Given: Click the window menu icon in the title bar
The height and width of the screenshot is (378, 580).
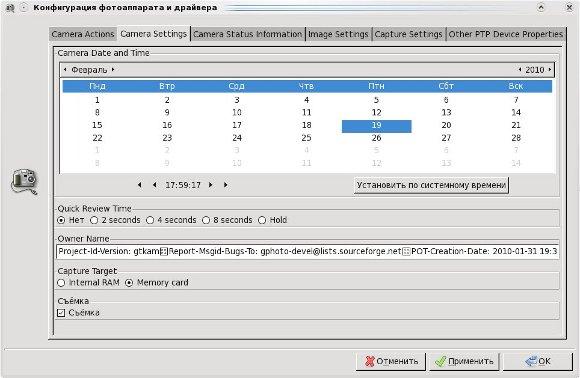Looking at the screenshot, I should (10, 8).
